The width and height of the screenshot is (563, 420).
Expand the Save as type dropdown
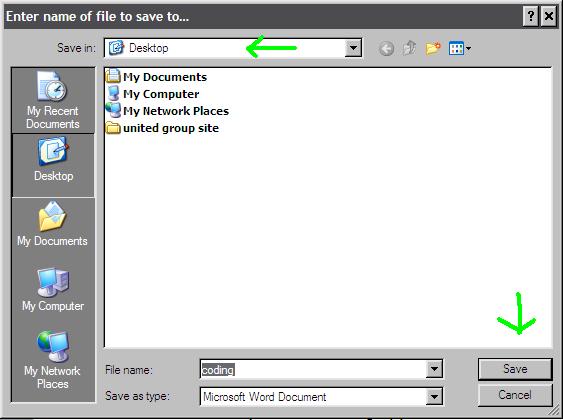point(434,397)
